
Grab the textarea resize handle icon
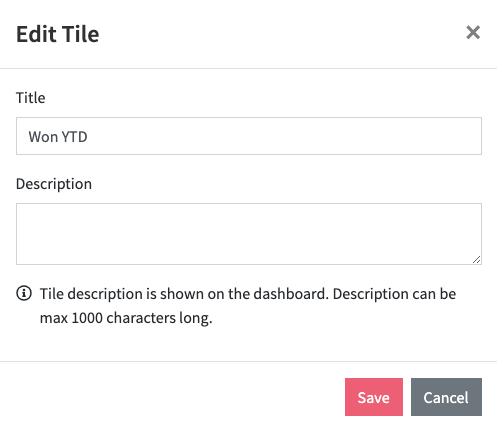click(476, 259)
